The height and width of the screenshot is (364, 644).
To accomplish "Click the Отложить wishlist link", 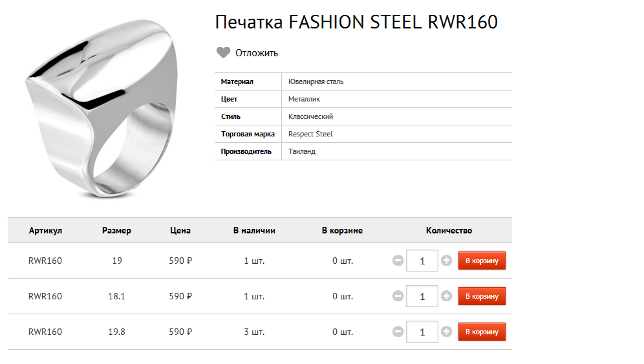I will (x=257, y=53).
